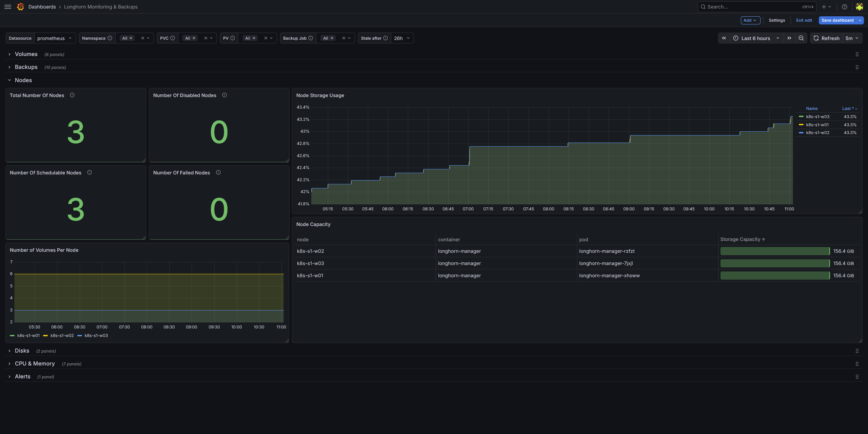
Task: Click info icon next to Total Number Of Nodes
Action: point(72,95)
